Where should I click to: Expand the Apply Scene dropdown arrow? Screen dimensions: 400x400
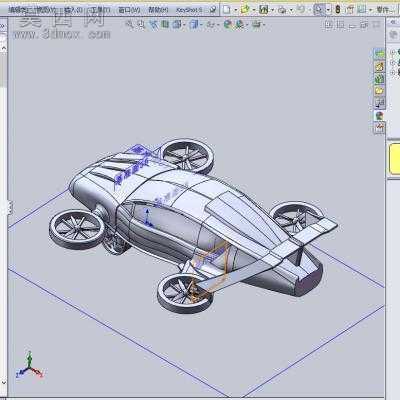[247, 24]
